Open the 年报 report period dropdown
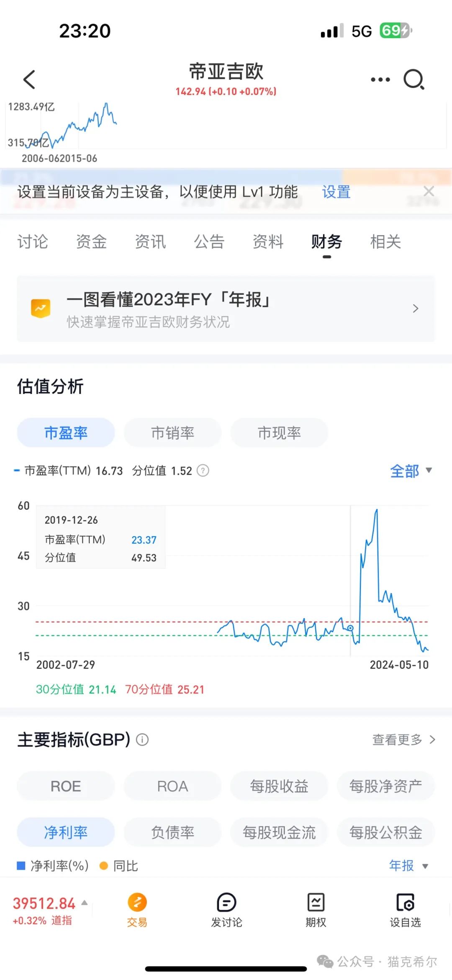Image resolution: width=452 pixels, height=980 pixels. pyautogui.click(x=408, y=865)
